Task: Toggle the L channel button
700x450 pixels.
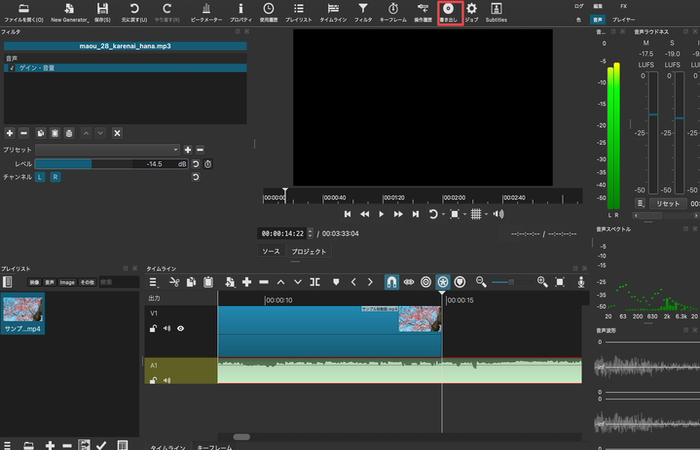Action: tap(40, 176)
